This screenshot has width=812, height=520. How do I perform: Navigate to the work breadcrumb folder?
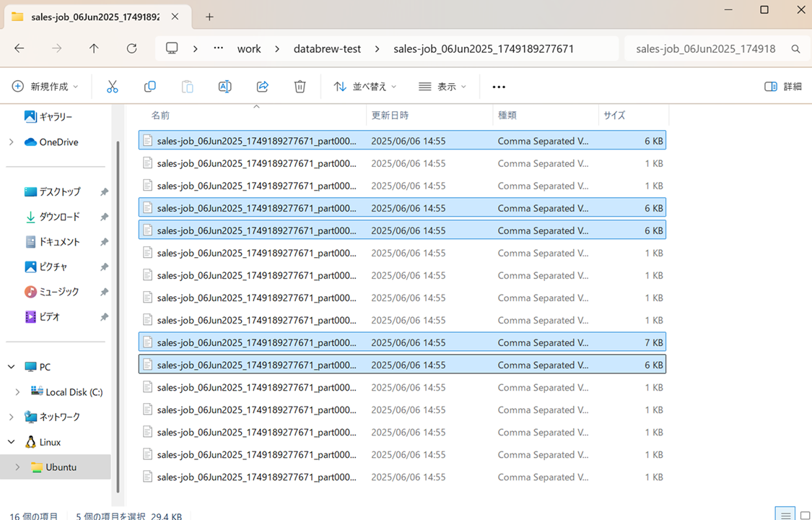(249, 48)
